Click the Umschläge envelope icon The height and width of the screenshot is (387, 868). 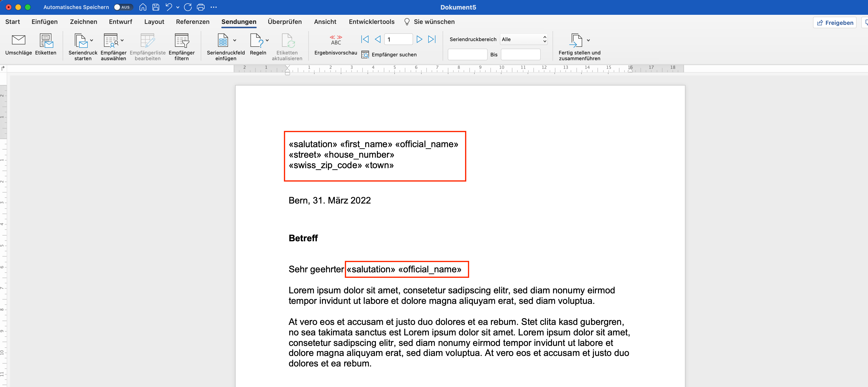[19, 41]
